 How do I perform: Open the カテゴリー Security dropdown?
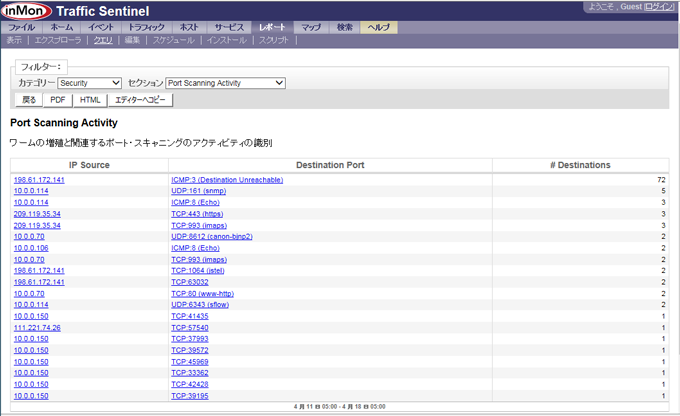click(x=89, y=83)
